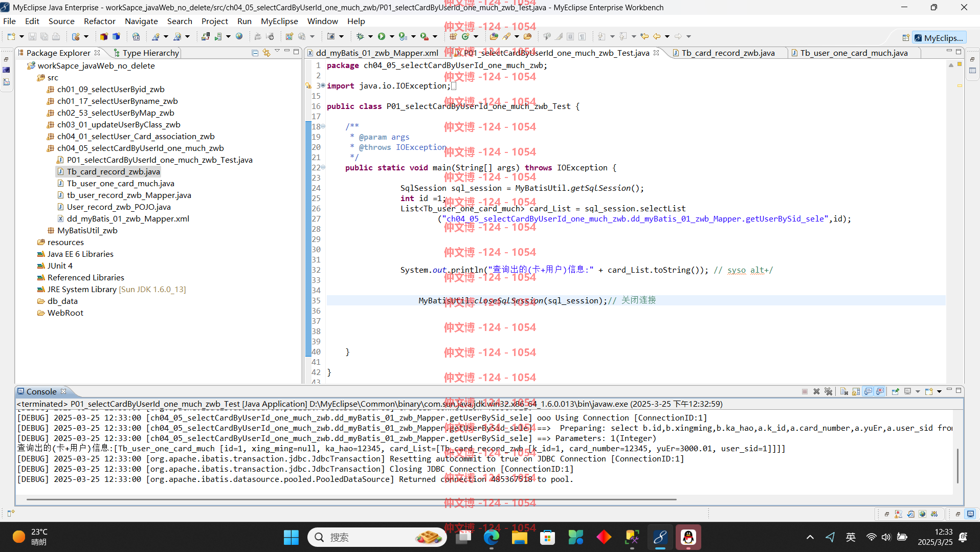Click the Console vertical scrollbar thumb
This screenshot has width=980, height=552.
pos(957,466)
